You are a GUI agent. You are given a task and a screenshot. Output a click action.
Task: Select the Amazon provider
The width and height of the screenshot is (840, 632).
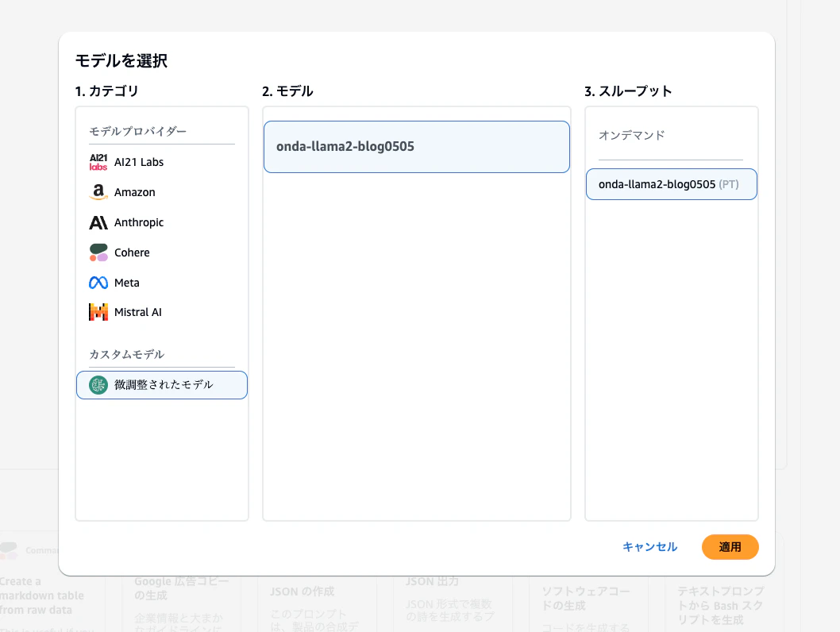pos(162,192)
